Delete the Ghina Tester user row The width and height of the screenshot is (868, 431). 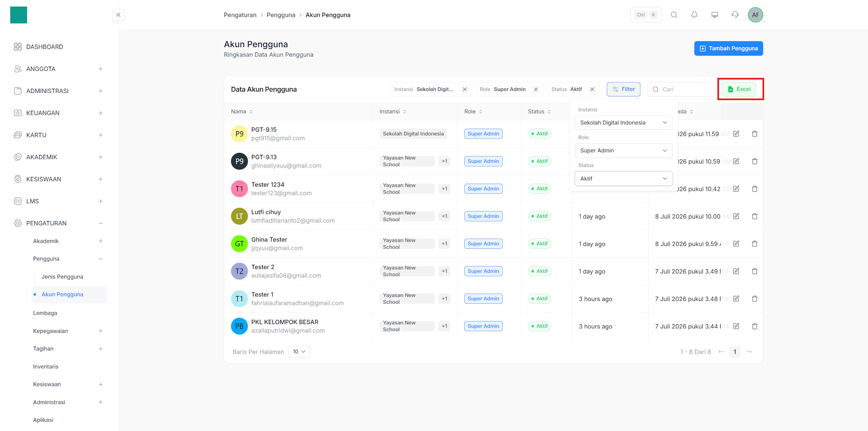(x=755, y=244)
